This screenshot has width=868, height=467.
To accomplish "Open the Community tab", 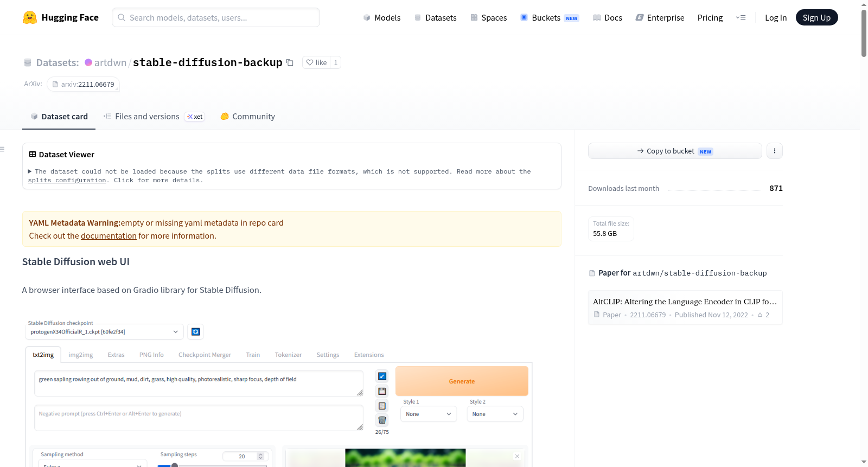I will [x=248, y=117].
